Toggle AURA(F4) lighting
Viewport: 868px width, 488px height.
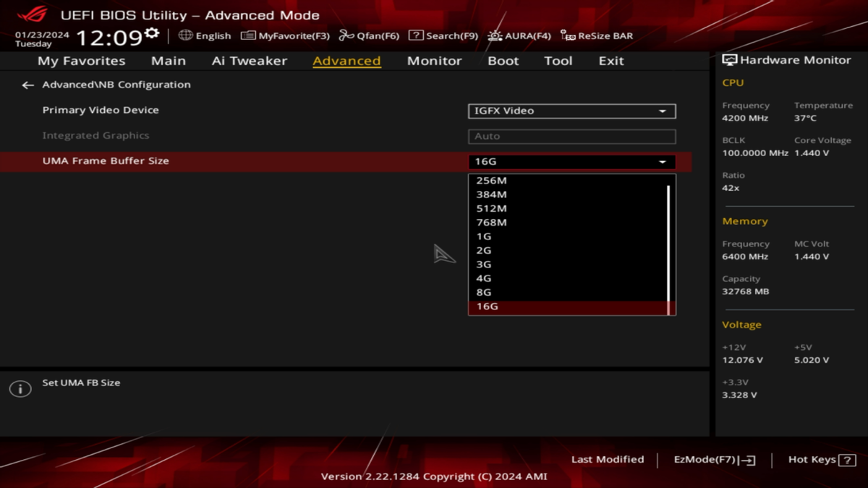[519, 35]
